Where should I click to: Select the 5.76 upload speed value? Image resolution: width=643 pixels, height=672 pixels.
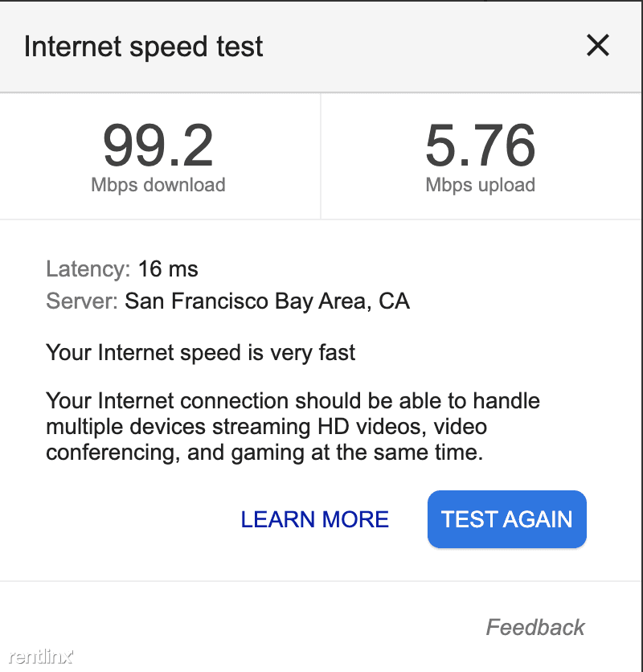[480, 146]
